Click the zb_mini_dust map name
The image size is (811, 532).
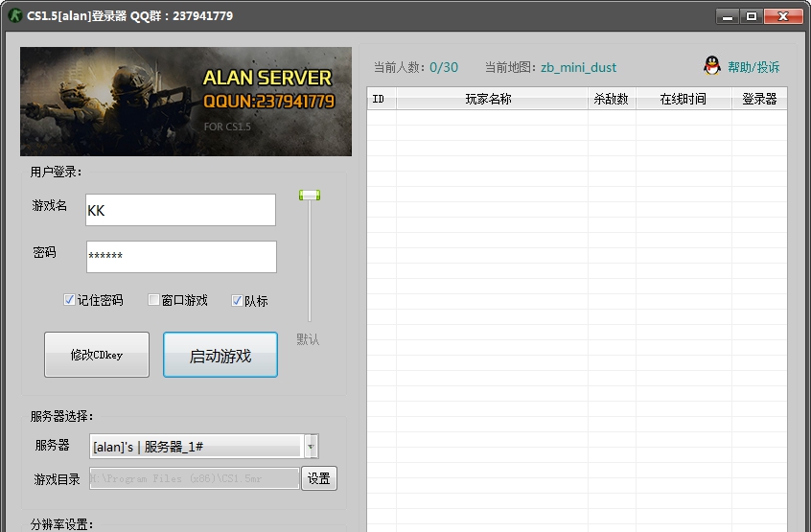point(578,68)
